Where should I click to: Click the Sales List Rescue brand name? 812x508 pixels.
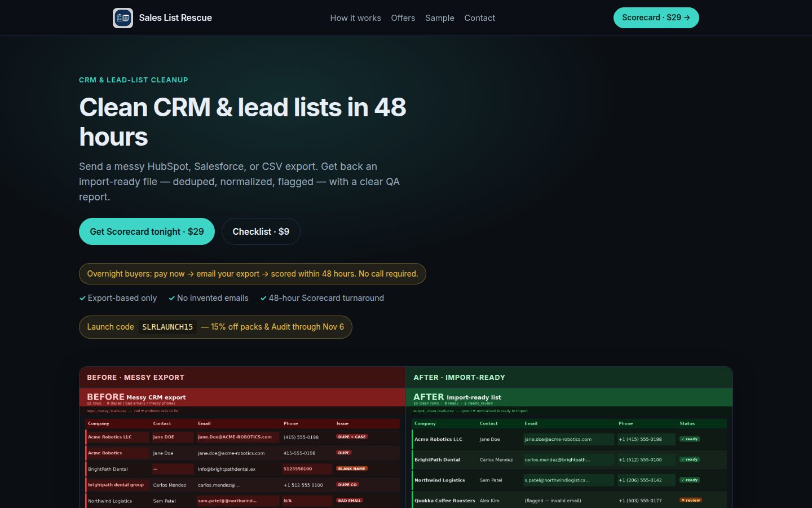coord(175,18)
